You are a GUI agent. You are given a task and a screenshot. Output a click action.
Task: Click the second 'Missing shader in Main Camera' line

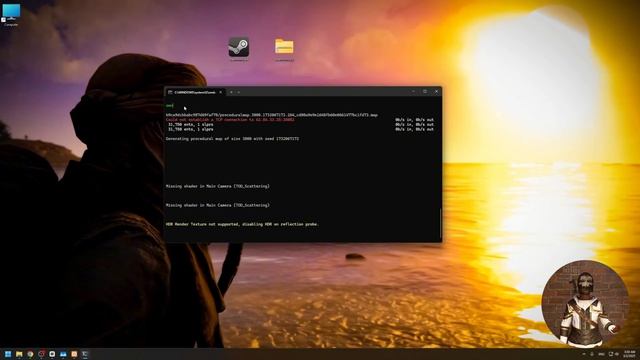click(218, 205)
